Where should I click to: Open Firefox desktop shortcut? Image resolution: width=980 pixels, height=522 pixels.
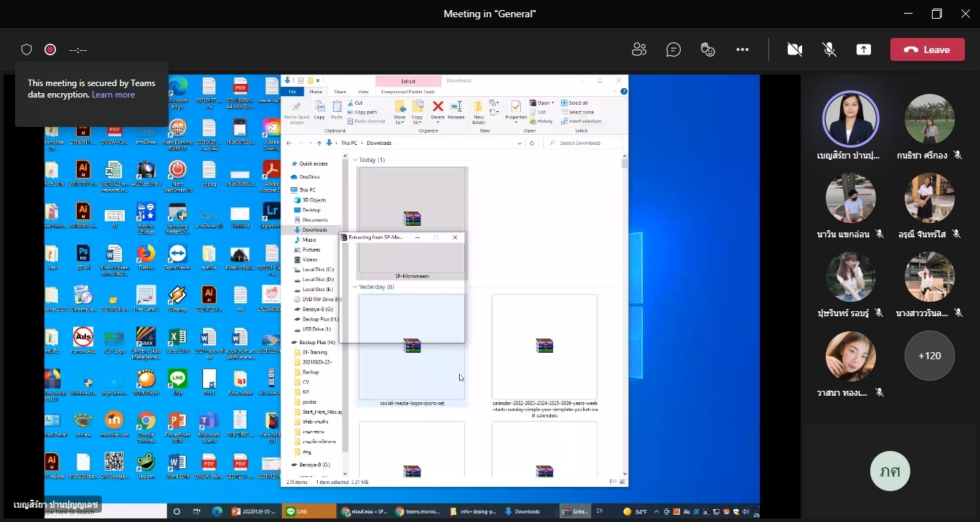pos(146,257)
